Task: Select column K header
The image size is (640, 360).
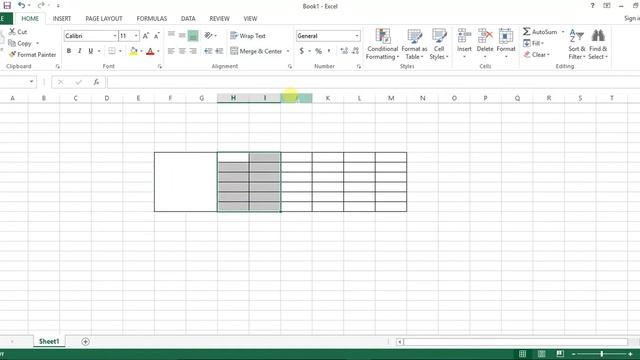Action: click(328, 98)
